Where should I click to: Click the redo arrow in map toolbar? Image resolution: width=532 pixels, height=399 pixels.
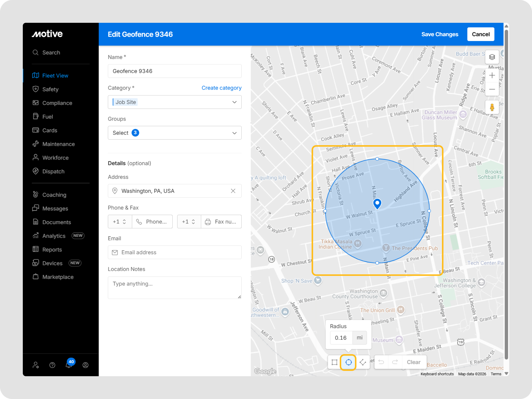[395, 362]
